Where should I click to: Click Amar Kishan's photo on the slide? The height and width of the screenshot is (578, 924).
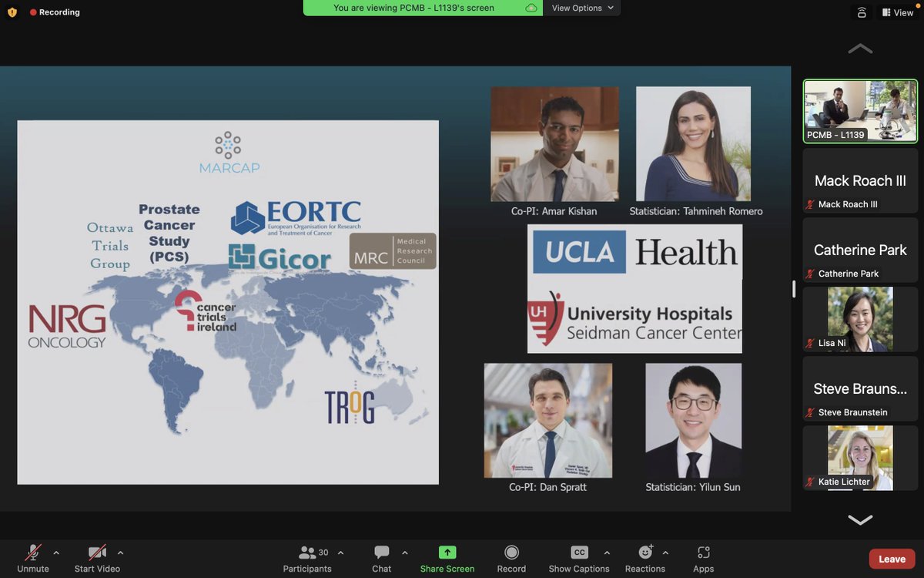click(x=554, y=144)
